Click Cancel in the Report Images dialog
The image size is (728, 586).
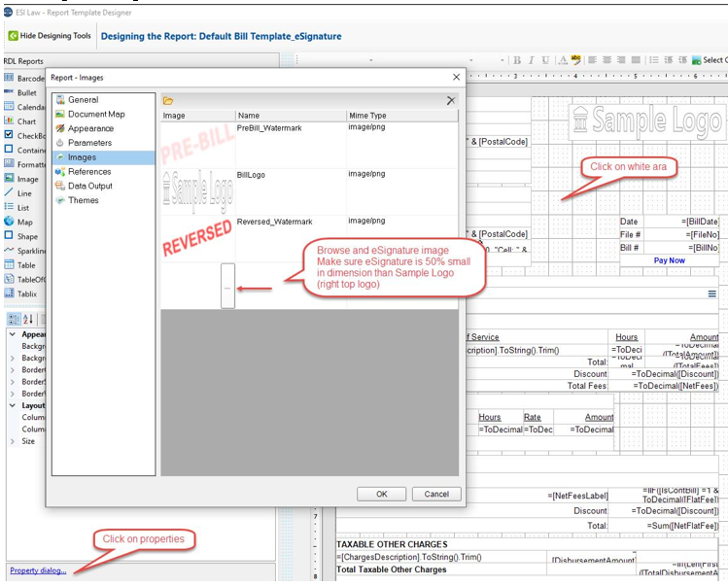tap(436, 494)
